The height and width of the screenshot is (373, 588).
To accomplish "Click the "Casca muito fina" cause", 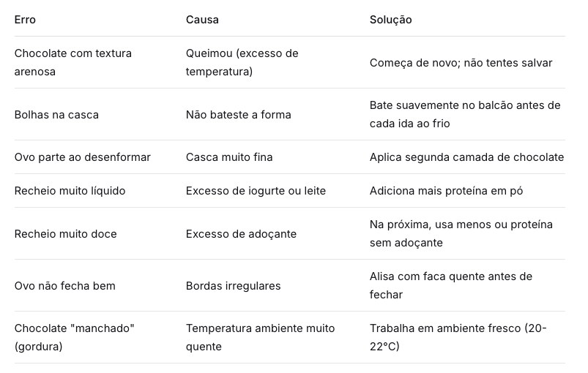I will [x=228, y=157].
